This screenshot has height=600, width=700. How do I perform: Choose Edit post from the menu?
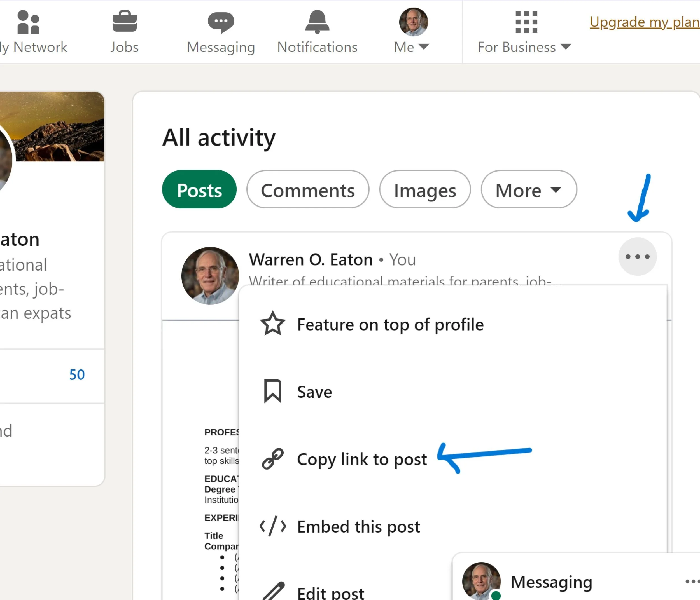[x=330, y=593]
